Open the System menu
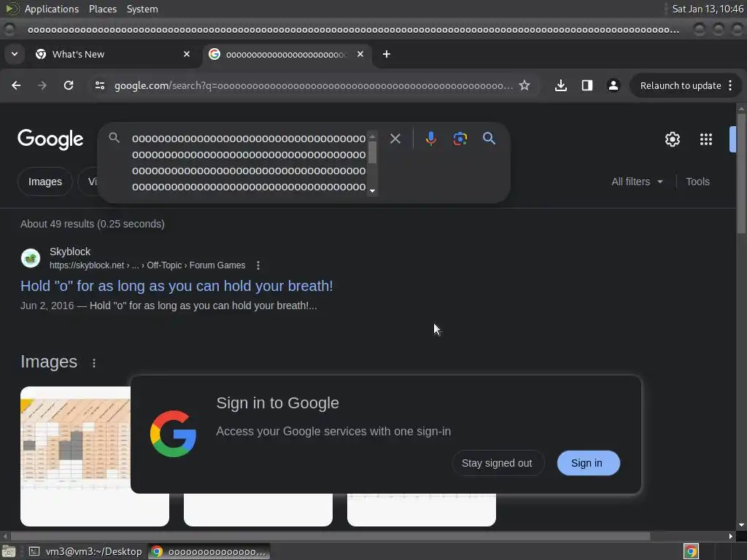The width and height of the screenshot is (747, 560). [142, 9]
